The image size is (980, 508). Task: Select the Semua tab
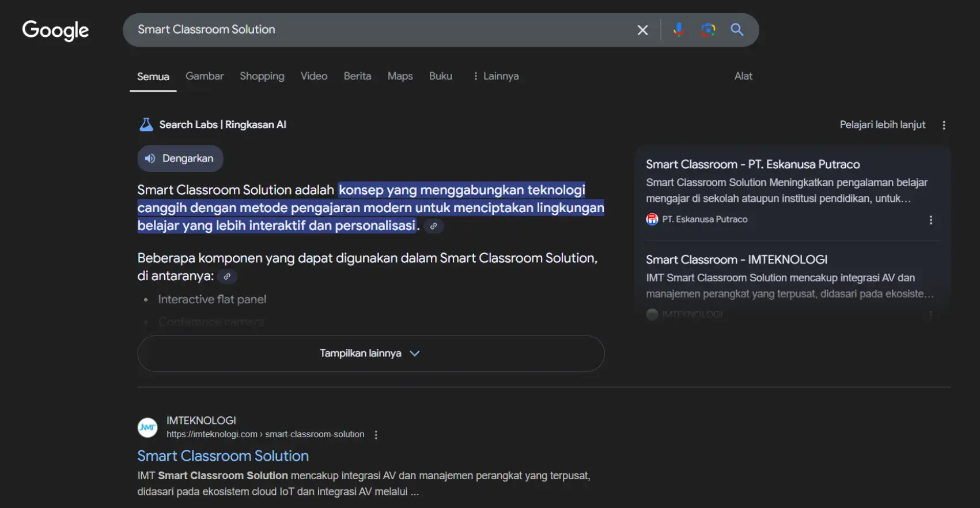pos(153,77)
